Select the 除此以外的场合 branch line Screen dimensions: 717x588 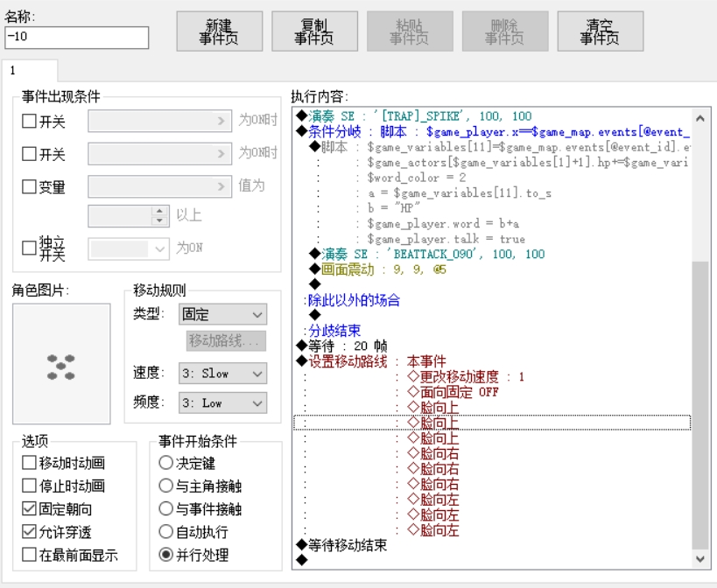[x=492, y=300]
